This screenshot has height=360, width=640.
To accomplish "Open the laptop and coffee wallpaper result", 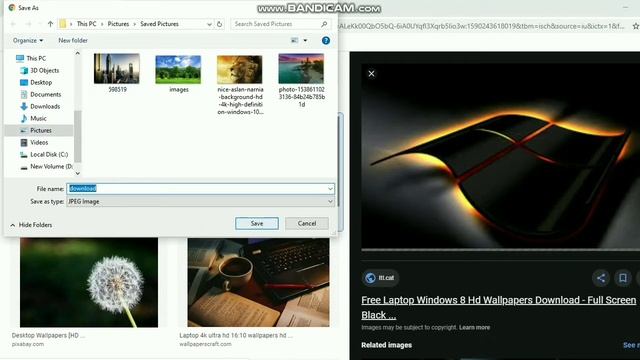I will pos(258,282).
